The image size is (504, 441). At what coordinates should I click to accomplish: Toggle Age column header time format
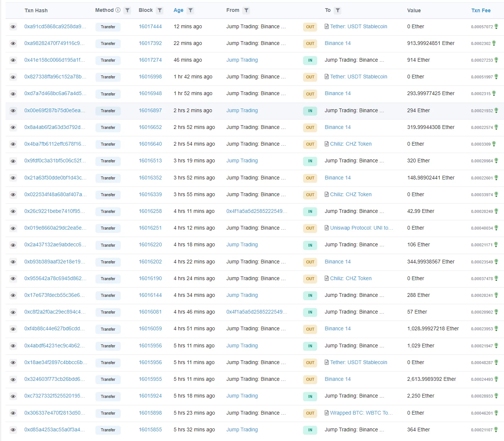coord(178,10)
